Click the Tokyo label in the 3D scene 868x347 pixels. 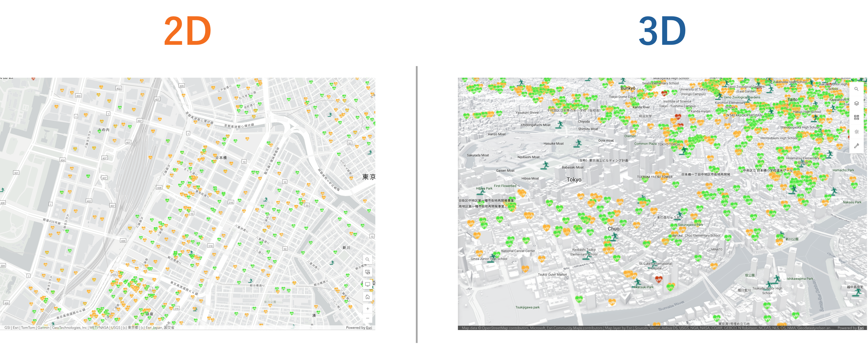pos(574,180)
